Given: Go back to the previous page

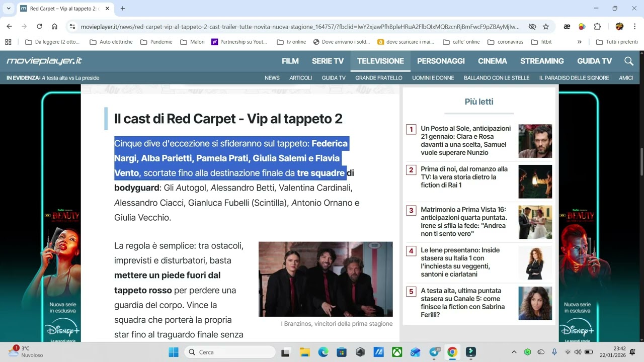Looking at the screenshot, I should tap(9, 27).
